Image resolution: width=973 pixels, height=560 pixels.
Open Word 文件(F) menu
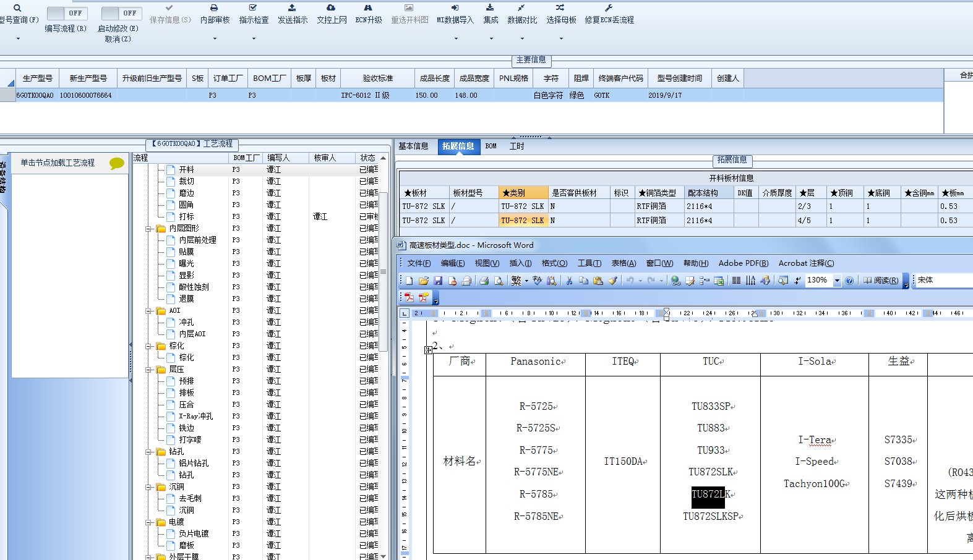419,263
